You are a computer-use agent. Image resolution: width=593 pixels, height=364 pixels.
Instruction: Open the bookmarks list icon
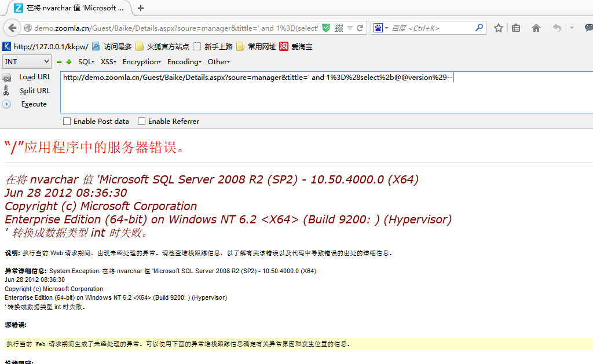(516, 28)
